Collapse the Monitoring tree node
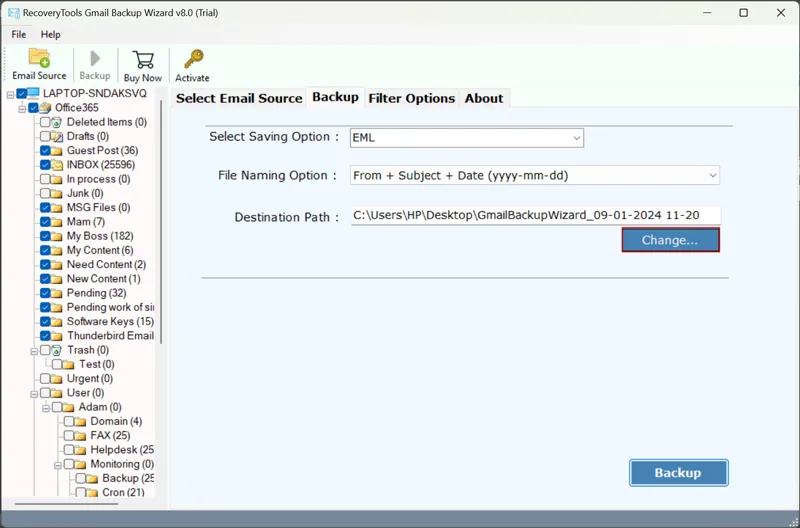Screen dimensions: 800x528 (x=58, y=465)
